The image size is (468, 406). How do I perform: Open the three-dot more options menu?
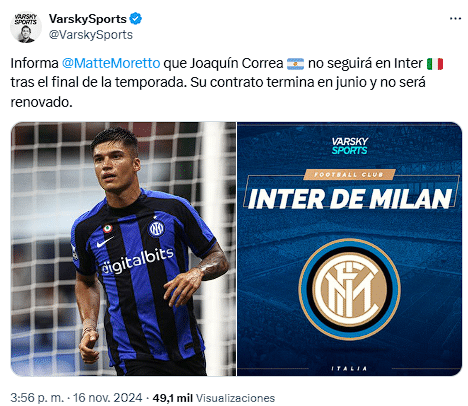[x=455, y=19]
